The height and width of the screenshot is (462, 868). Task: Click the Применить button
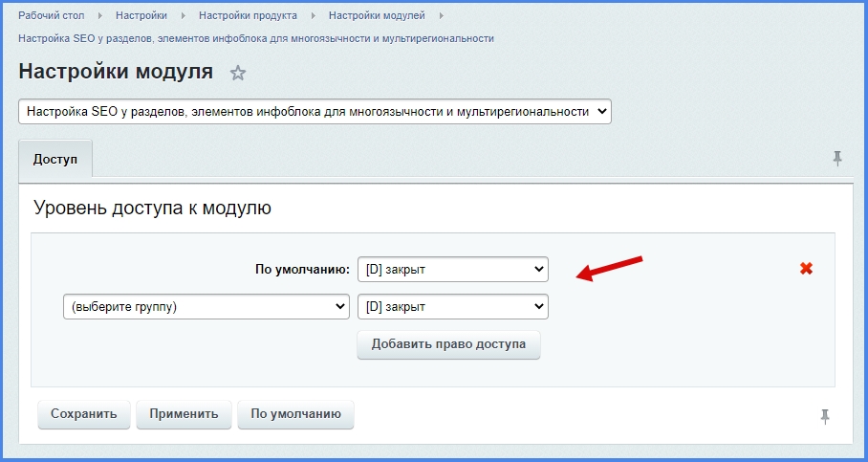pyautogui.click(x=184, y=414)
